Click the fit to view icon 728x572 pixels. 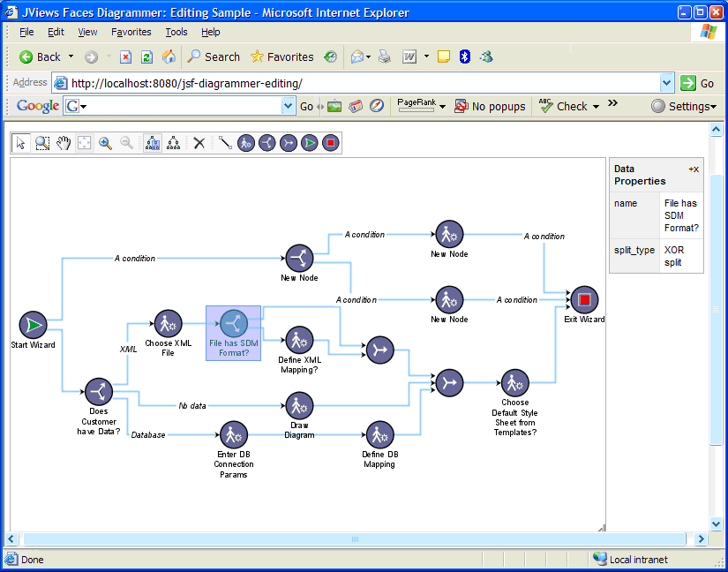(x=85, y=143)
